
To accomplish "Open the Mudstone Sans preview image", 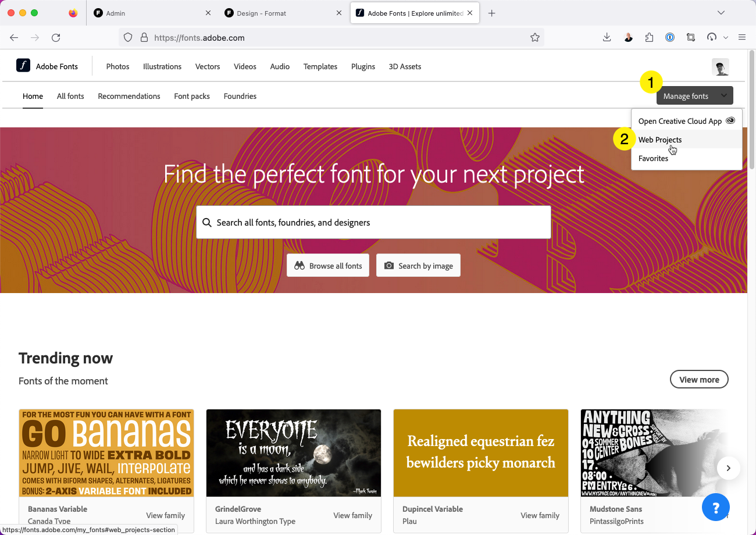I will pyautogui.click(x=654, y=453).
